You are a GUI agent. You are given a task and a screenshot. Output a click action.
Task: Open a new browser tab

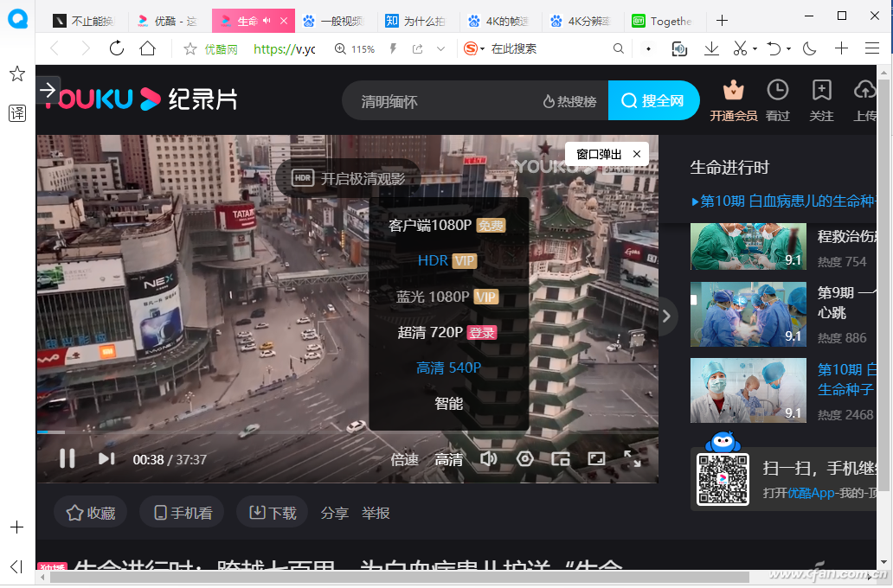pos(723,21)
